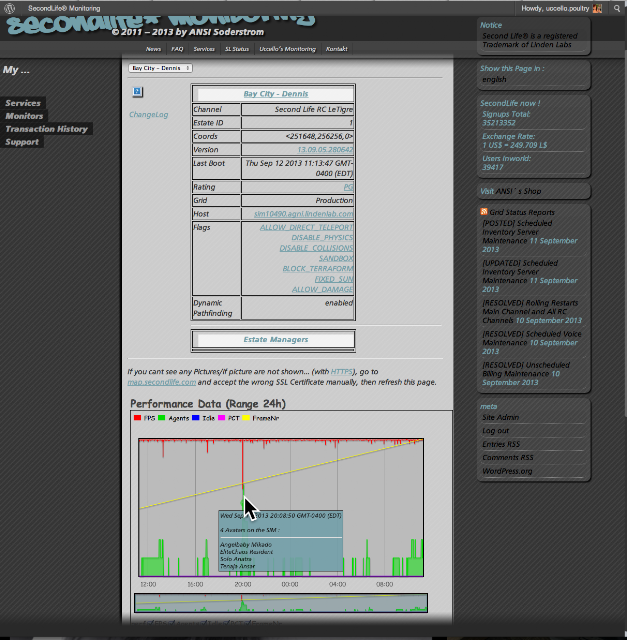Open the Kontakt menu item
Viewport: 627px width, 640px height.
[x=336, y=49]
